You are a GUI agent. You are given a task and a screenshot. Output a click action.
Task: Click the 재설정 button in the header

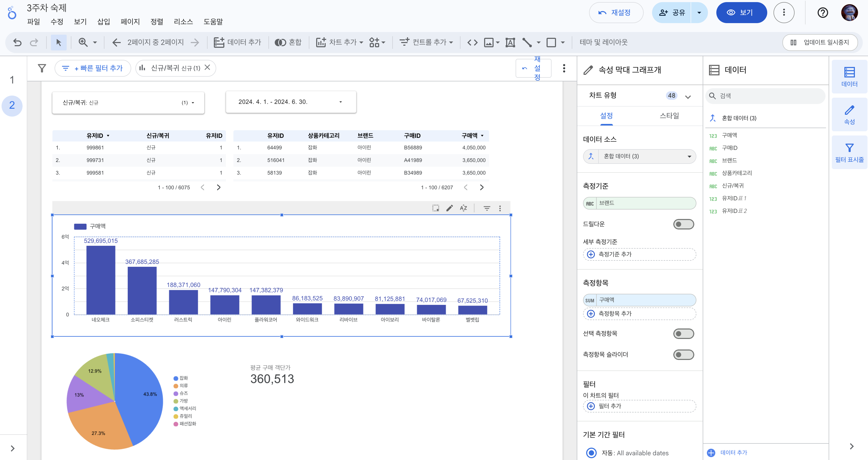tap(616, 13)
